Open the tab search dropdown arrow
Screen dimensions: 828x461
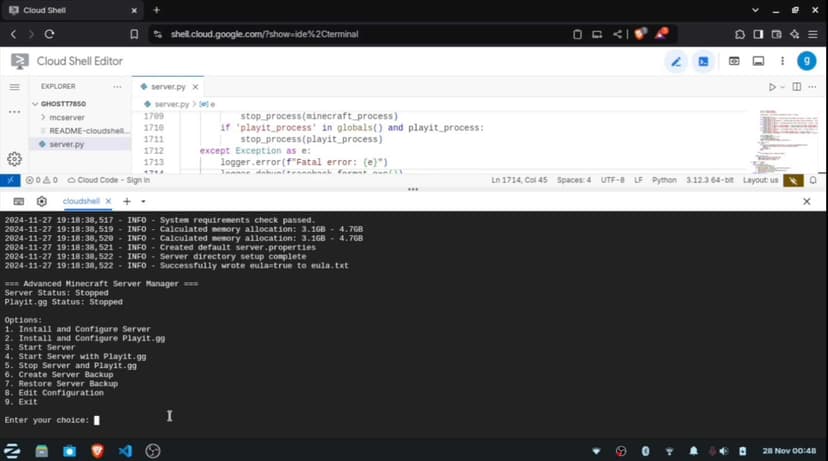pyautogui.click(x=755, y=10)
